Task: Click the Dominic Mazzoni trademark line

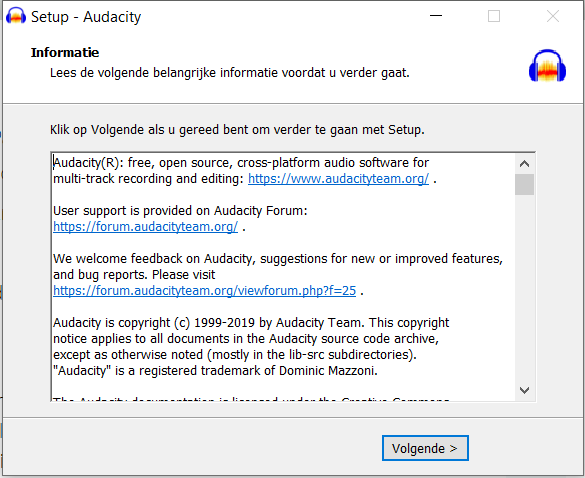Action: (x=215, y=371)
